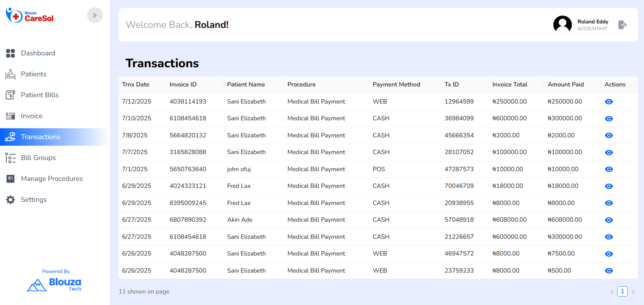Click the Patient Bills receipt icon
Screen dimensions: 644x305
[10, 95]
